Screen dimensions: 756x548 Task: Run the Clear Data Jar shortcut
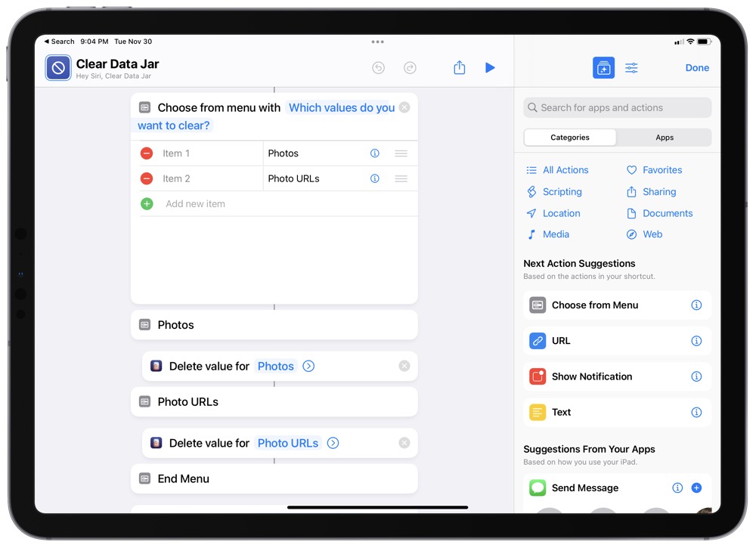490,67
